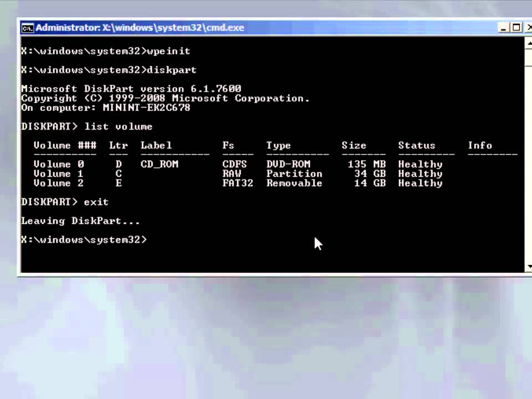Click the Volume 2 row entry
This screenshot has width=532, height=399.
point(59,183)
